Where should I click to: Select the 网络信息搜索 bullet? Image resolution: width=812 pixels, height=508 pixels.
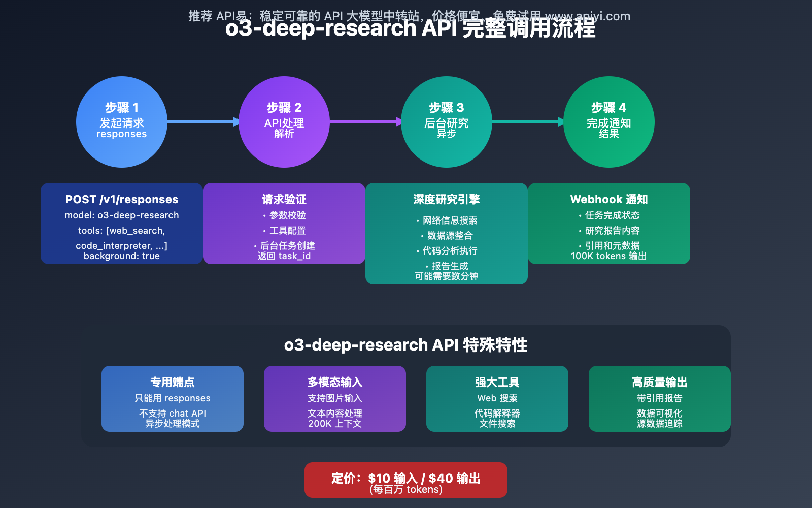click(x=447, y=220)
